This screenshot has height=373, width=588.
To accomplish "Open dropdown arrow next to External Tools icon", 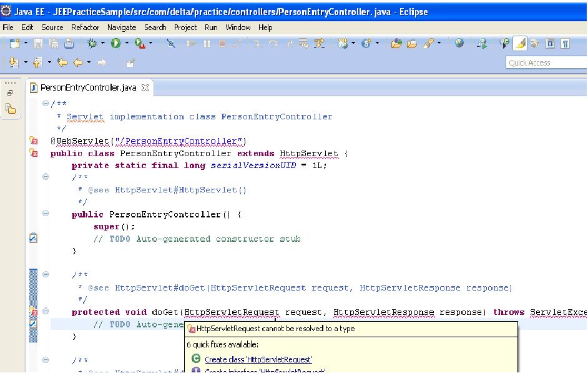I will pyautogui.click(x=151, y=42).
